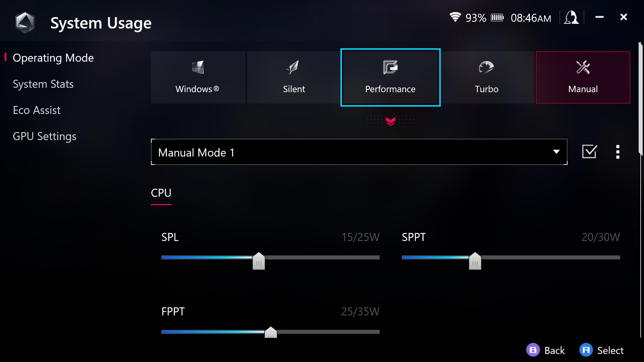The image size is (644, 362).
Task: Toggle Performance mode selection highlight
Action: pyautogui.click(x=390, y=77)
